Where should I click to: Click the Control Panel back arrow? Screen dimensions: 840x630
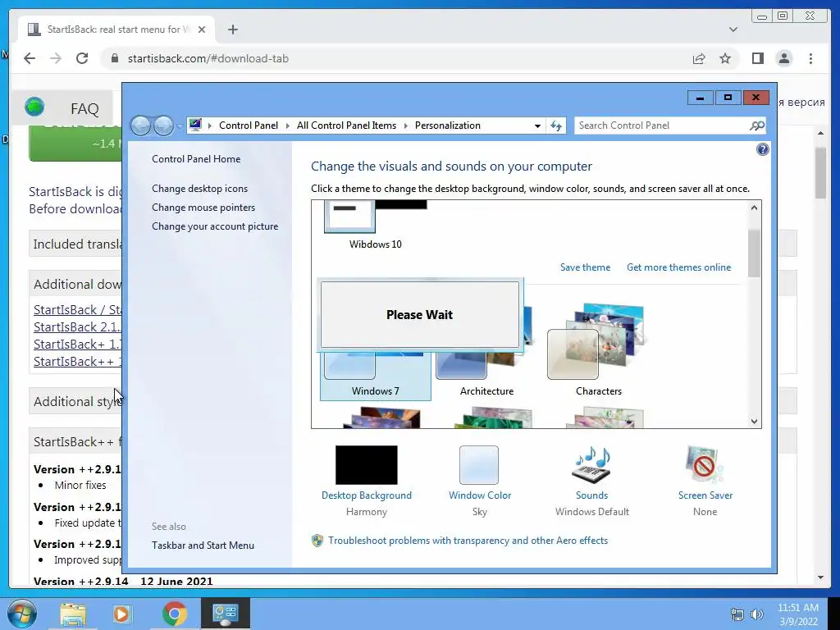[141, 126]
